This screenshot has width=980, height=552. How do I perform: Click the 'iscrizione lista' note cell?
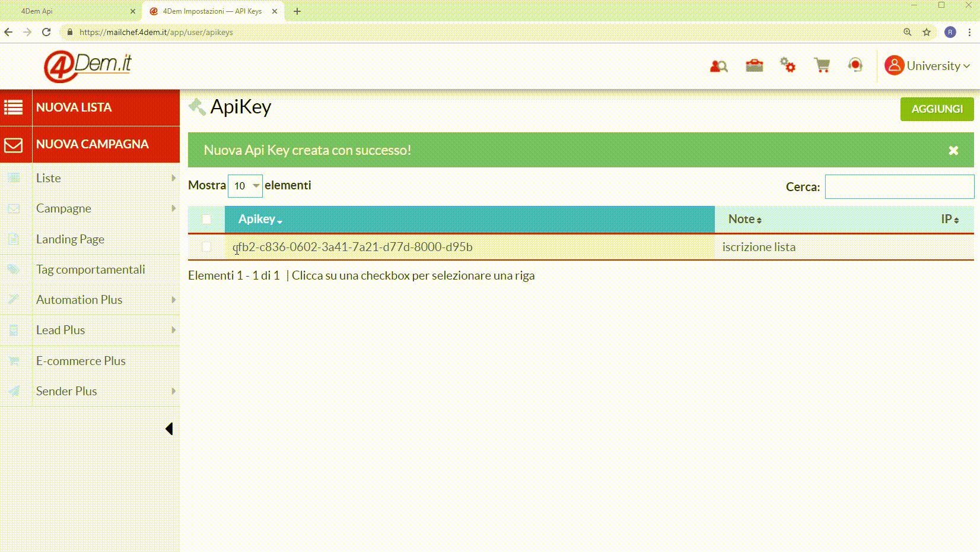pos(759,247)
